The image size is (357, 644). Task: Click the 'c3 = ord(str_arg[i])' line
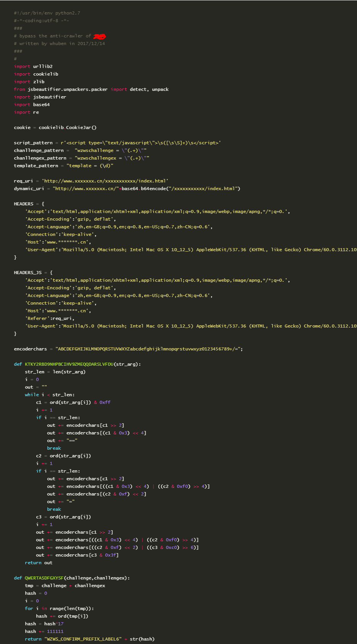click(63, 517)
